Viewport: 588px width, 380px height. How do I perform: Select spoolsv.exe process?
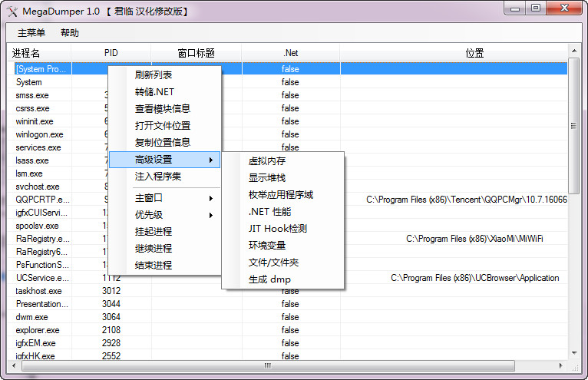click(x=37, y=226)
